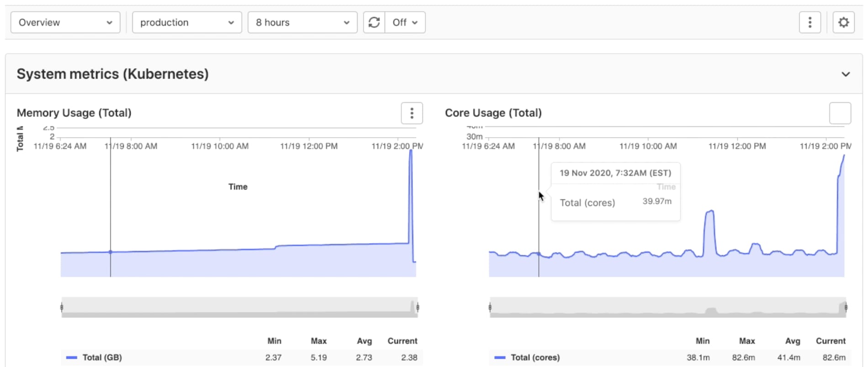Click the Memory Current value 2.38
Screen dimensions: 868x367
[409, 357]
